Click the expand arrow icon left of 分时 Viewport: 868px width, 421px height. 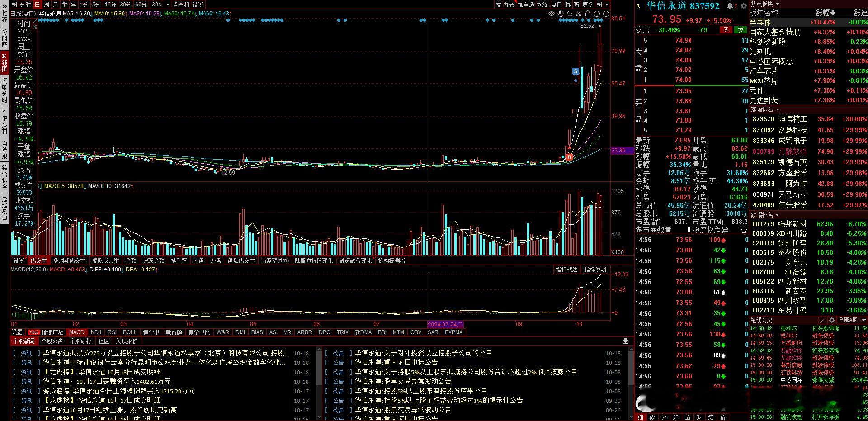coord(14,5)
